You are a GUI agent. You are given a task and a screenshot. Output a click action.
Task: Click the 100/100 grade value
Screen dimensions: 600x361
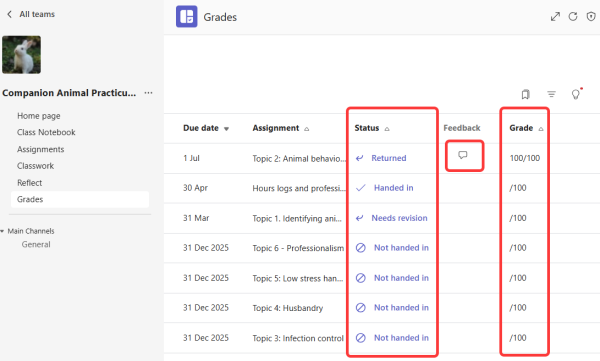[x=525, y=158]
